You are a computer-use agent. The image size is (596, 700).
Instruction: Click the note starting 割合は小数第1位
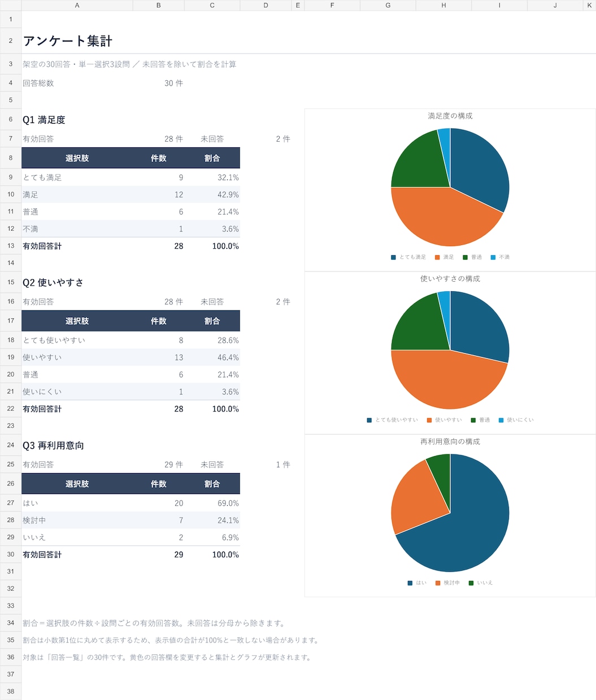click(x=172, y=640)
